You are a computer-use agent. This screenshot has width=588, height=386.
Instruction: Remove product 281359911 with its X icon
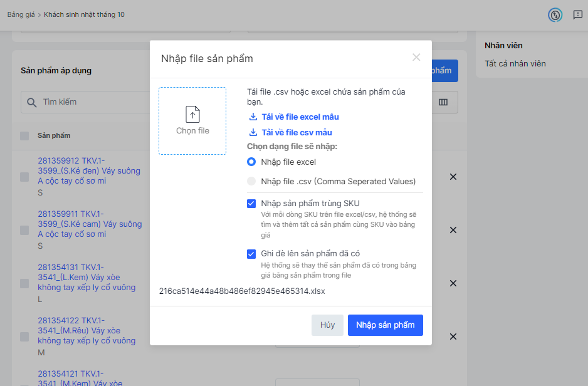(453, 230)
